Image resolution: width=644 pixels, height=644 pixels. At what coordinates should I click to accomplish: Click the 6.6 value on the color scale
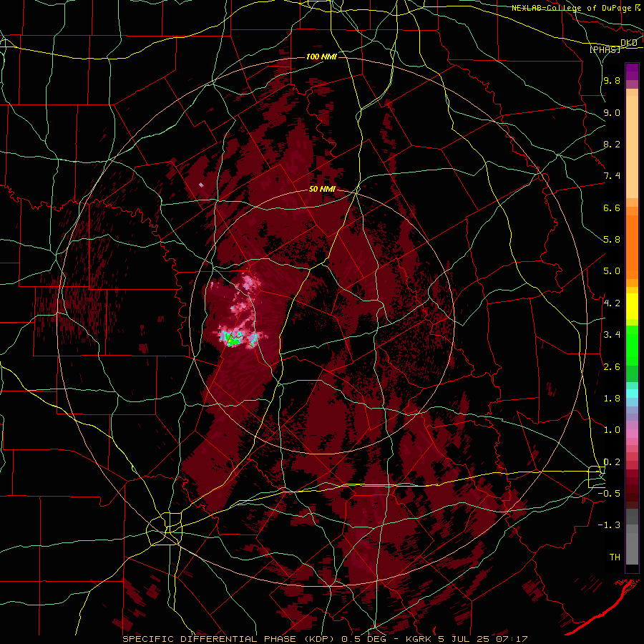(612, 208)
